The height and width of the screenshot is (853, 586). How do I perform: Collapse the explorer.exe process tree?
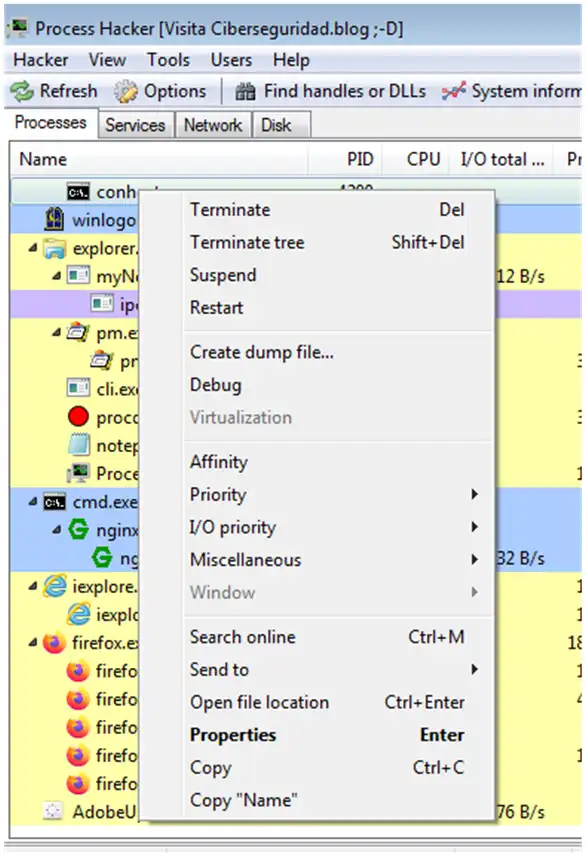coord(33,248)
